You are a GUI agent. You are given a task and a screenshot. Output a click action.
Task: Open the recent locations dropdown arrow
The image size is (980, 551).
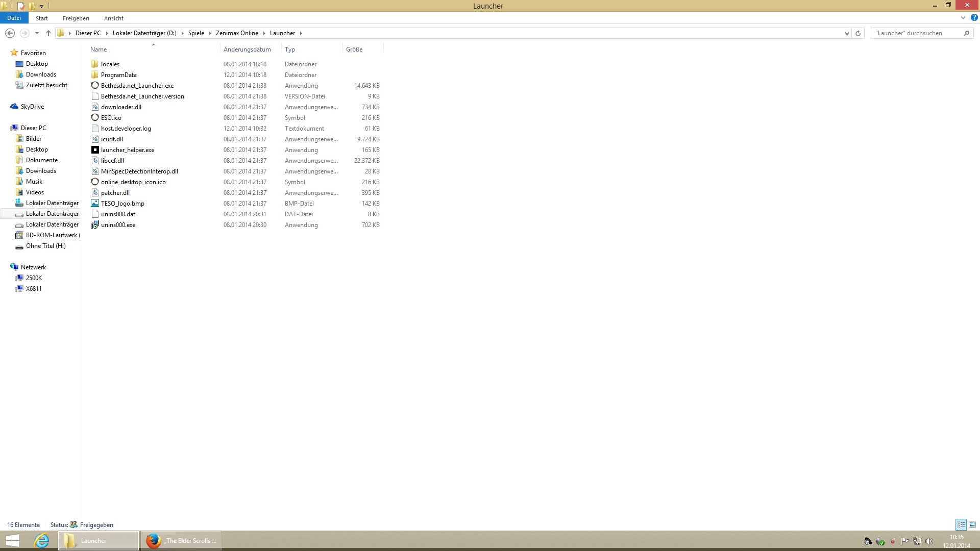[x=37, y=33]
